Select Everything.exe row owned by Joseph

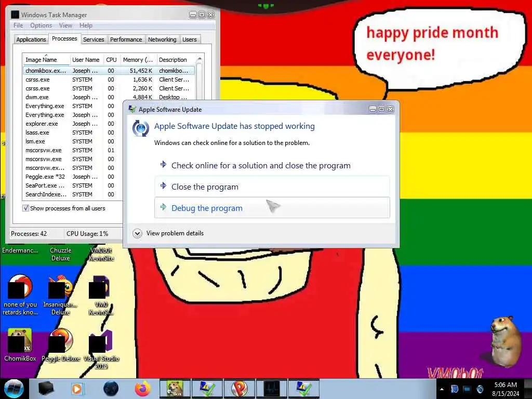(x=73, y=115)
